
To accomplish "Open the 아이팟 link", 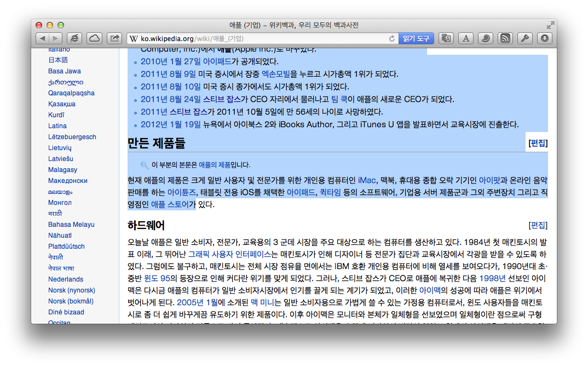I will [489, 181].
